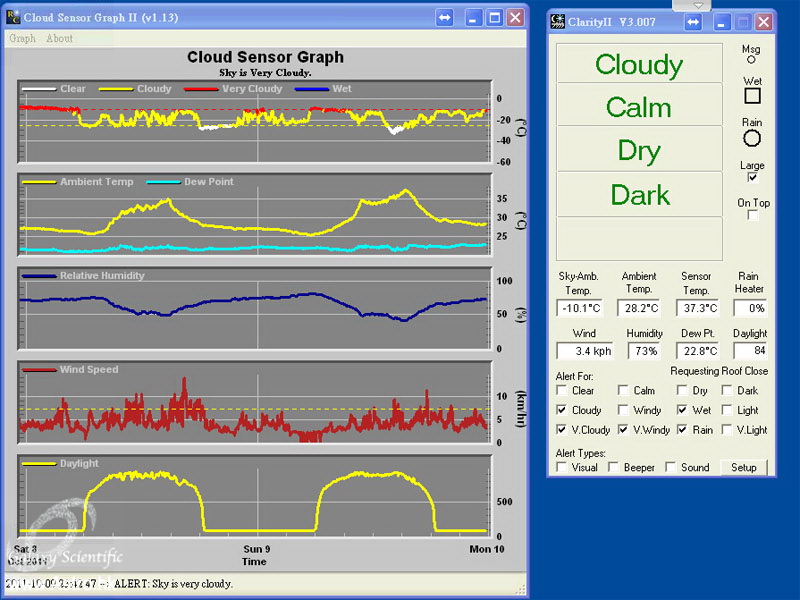Click the square Wet indicator

(x=752, y=96)
